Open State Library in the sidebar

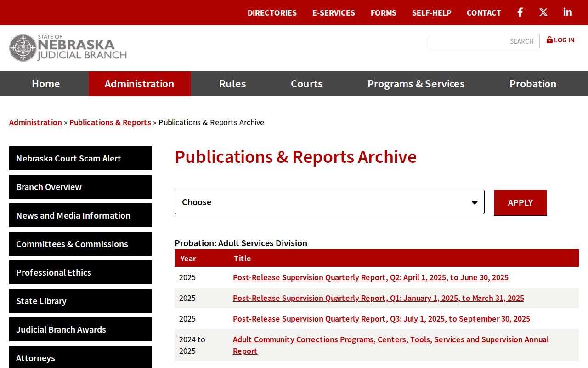(80, 301)
